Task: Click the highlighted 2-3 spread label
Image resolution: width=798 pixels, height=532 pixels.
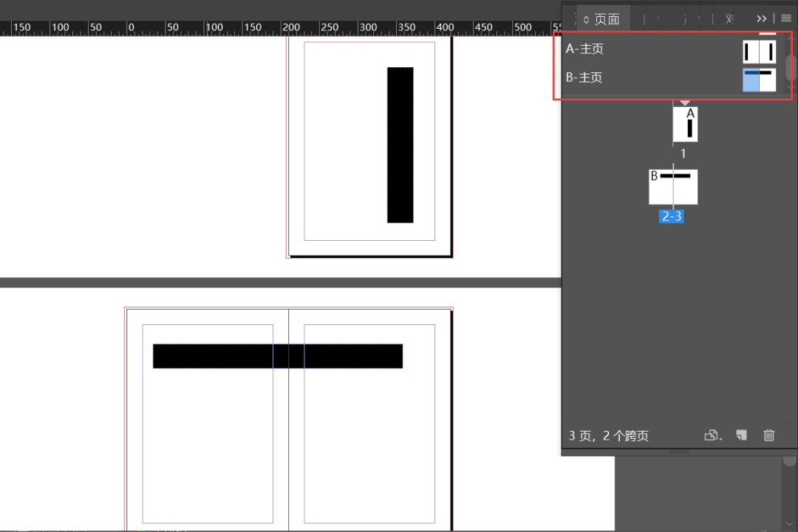Action: click(x=671, y=216)
